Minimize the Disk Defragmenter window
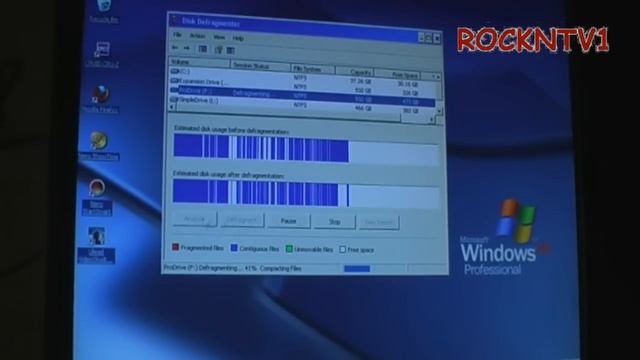 pos(421,38)
